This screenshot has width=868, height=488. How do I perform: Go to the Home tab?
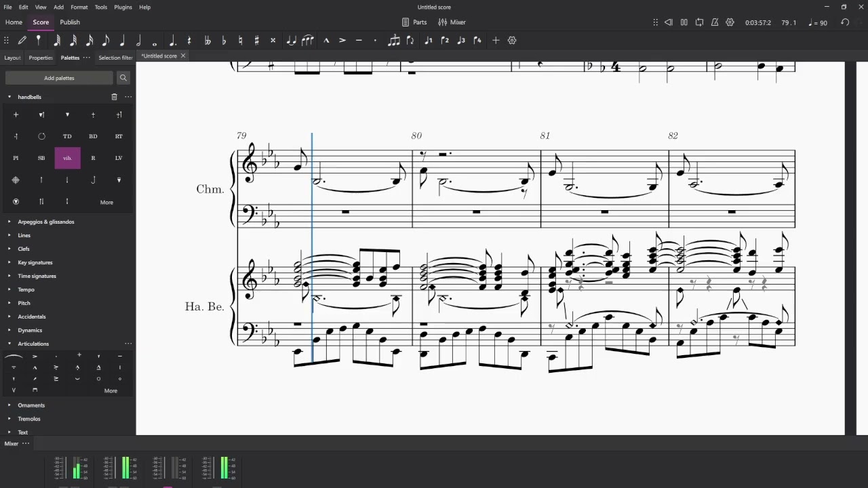click(14, 22)
